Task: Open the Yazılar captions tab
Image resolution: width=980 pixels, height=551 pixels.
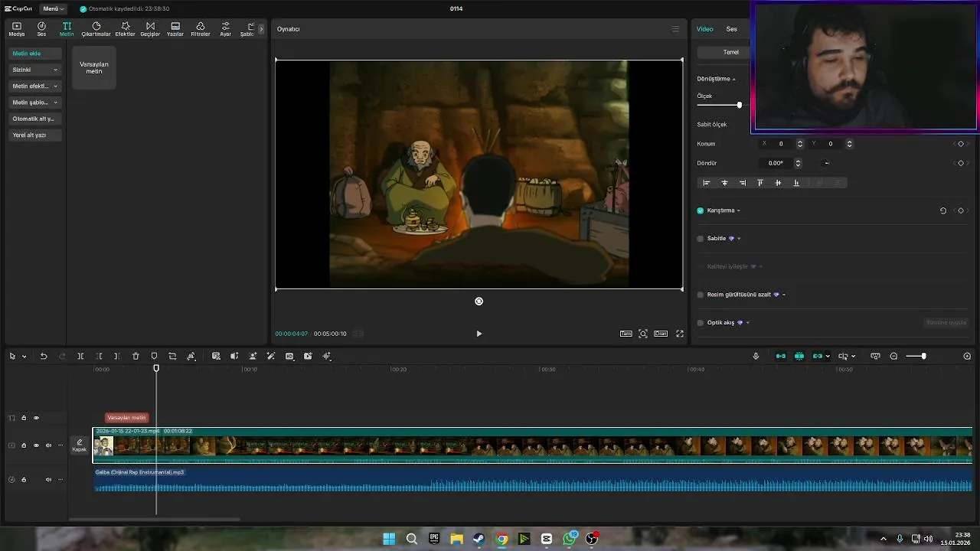Action: click(x=175, y=29)
